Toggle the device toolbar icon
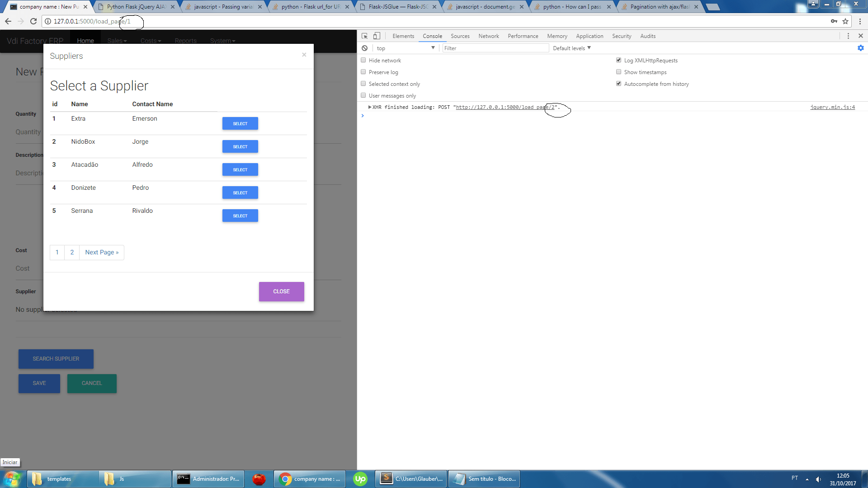 coord(377,36)
